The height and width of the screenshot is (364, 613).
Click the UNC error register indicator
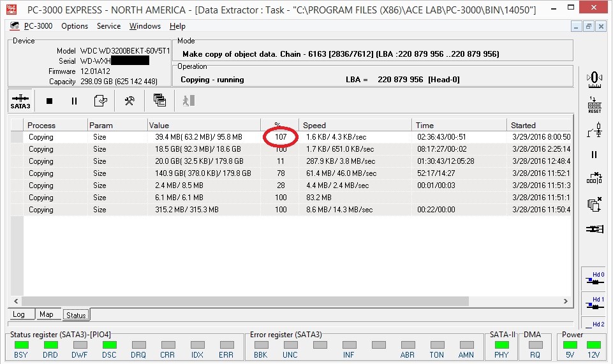point(290,345)
